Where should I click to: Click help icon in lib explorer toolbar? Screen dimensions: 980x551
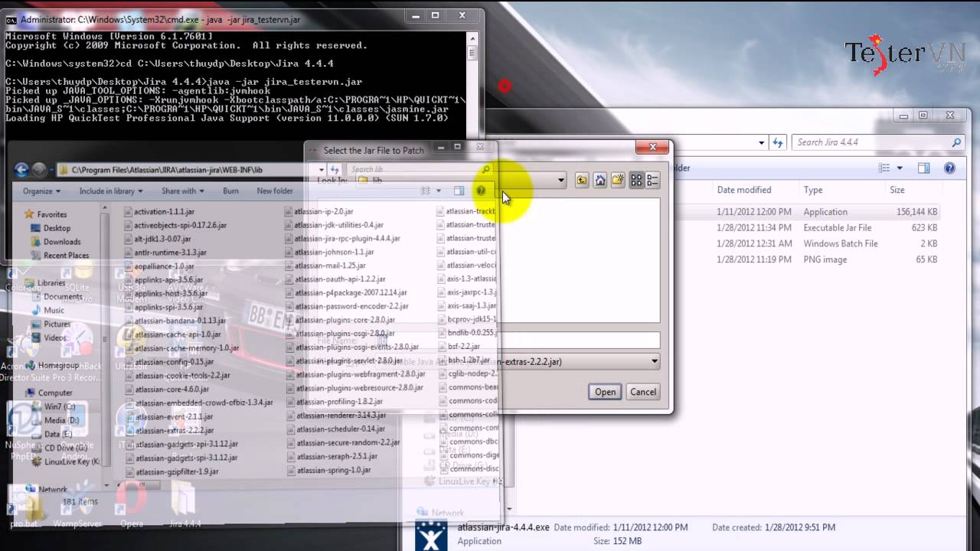(481, 191)
